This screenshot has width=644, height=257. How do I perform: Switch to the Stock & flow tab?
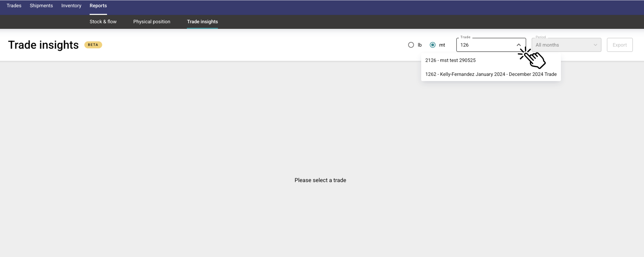click(x=103, y=22)
